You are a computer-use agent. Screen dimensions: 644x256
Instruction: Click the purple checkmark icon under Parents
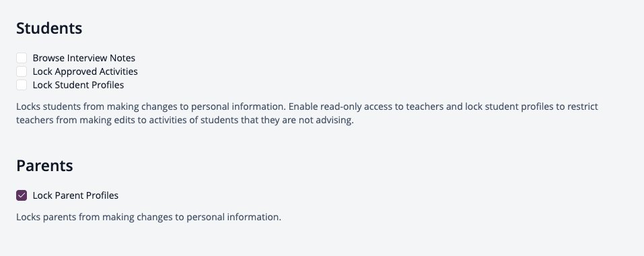pos(22,195)
